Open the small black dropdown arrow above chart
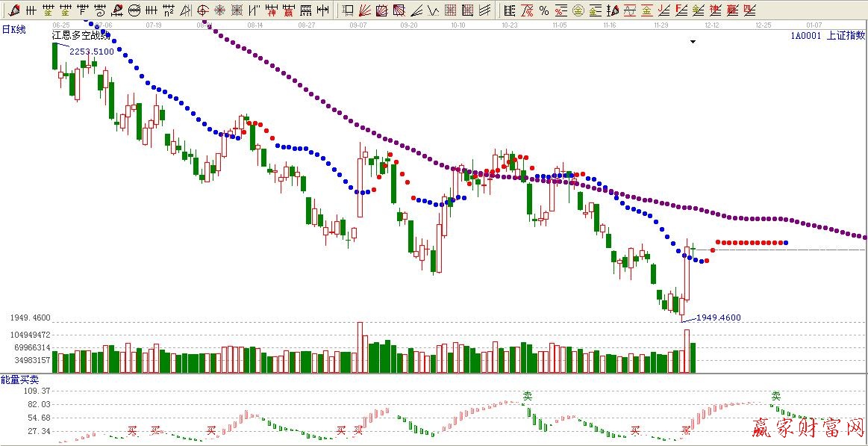 [x=693, y=43]
